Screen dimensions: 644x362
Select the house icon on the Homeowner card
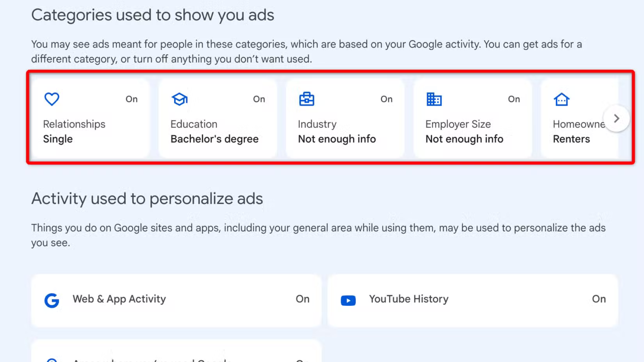561,99
